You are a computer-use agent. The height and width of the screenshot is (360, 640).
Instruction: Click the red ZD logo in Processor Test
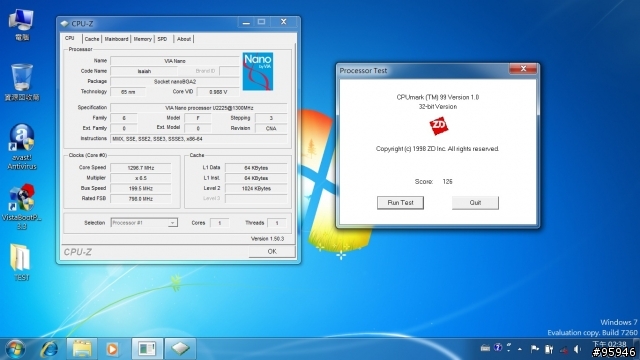(438, 126)
